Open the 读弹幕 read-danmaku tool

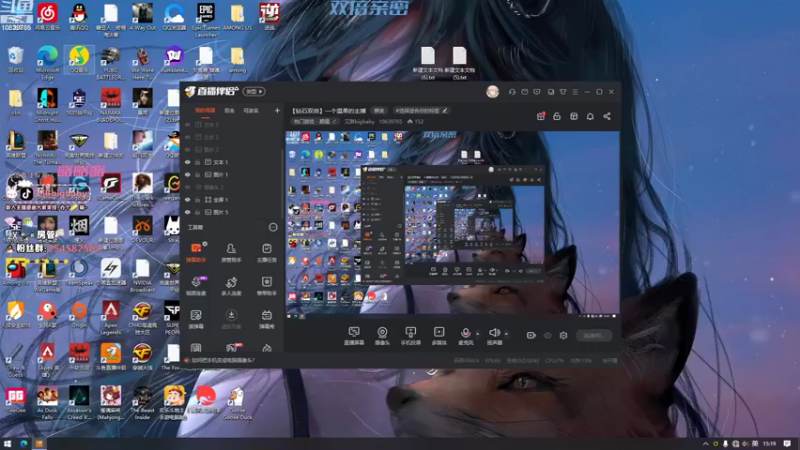pos(196,319)
